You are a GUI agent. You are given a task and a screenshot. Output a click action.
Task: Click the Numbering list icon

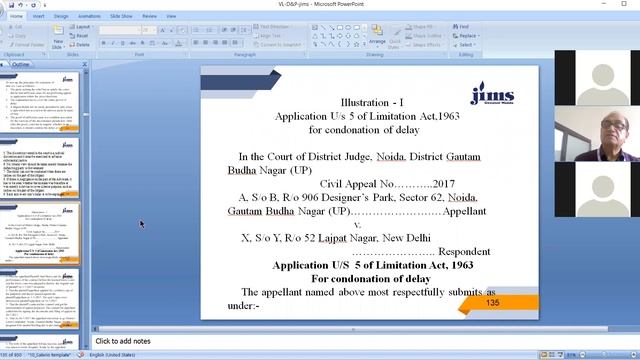pos(210,30)
